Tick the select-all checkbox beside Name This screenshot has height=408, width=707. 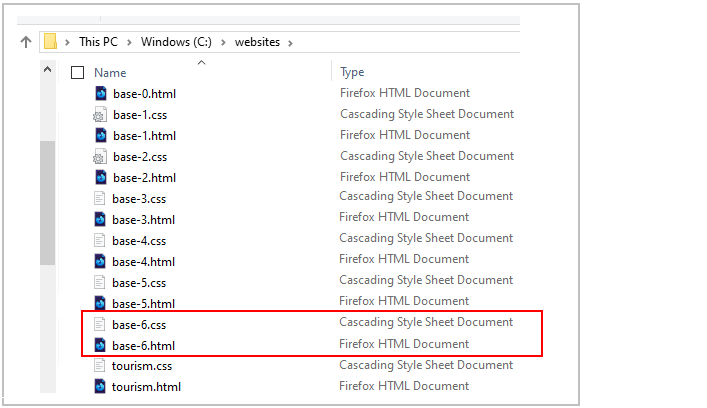tap(78, 73)
